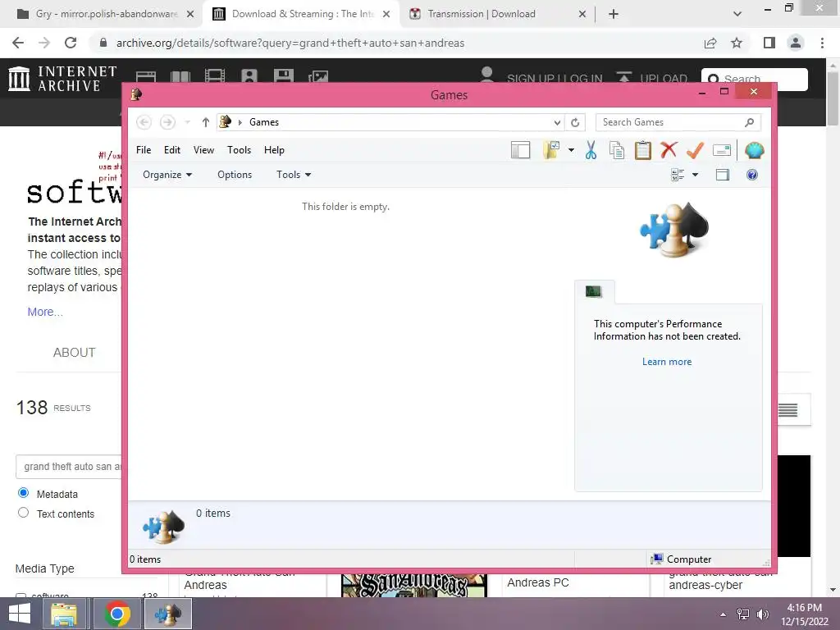Viewport: 840px width, 630px height.
Task: Click the performance information tab icon
Action: pyautogui.click(x=594, y=291)
